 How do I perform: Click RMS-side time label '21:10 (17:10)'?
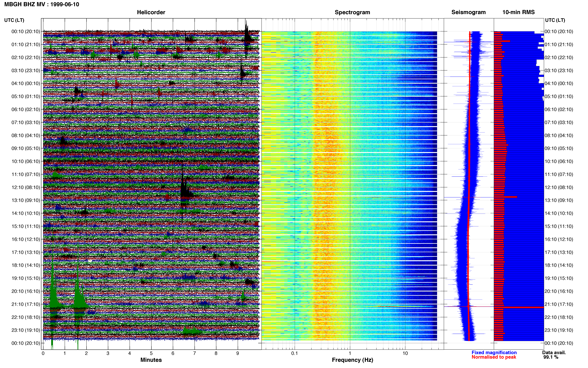coord(559,304)
